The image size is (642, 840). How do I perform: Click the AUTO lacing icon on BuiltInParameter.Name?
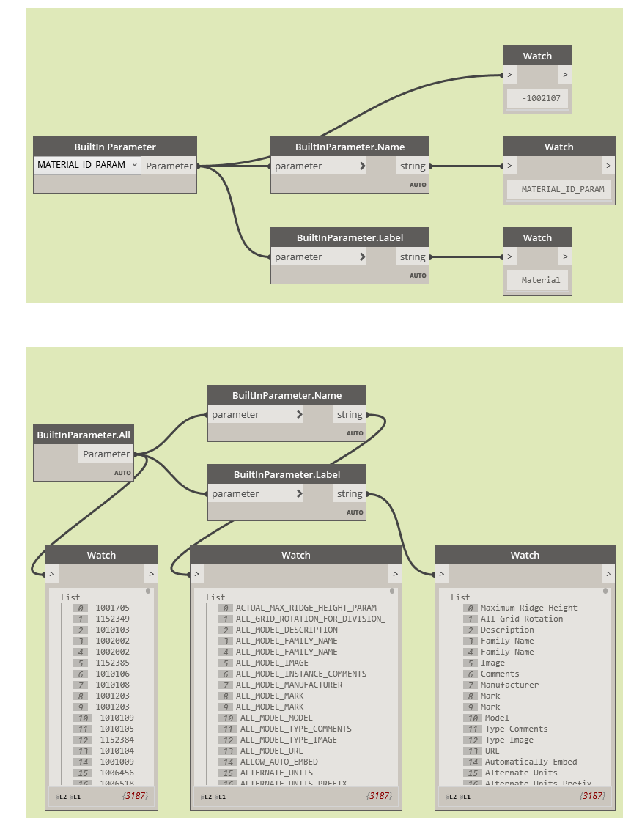[416, 185]
